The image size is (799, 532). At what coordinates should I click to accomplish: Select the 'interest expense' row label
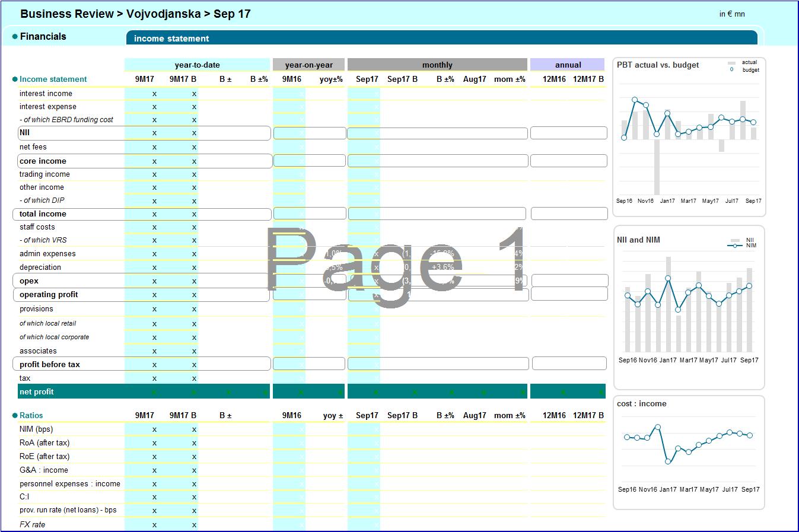pyautogui.click(x=47, y=106)
